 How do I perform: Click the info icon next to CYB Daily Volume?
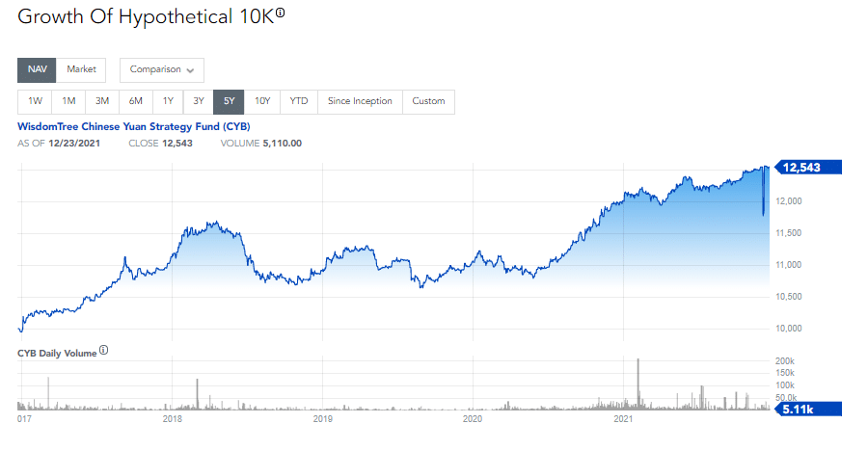[x=103, y=350]
